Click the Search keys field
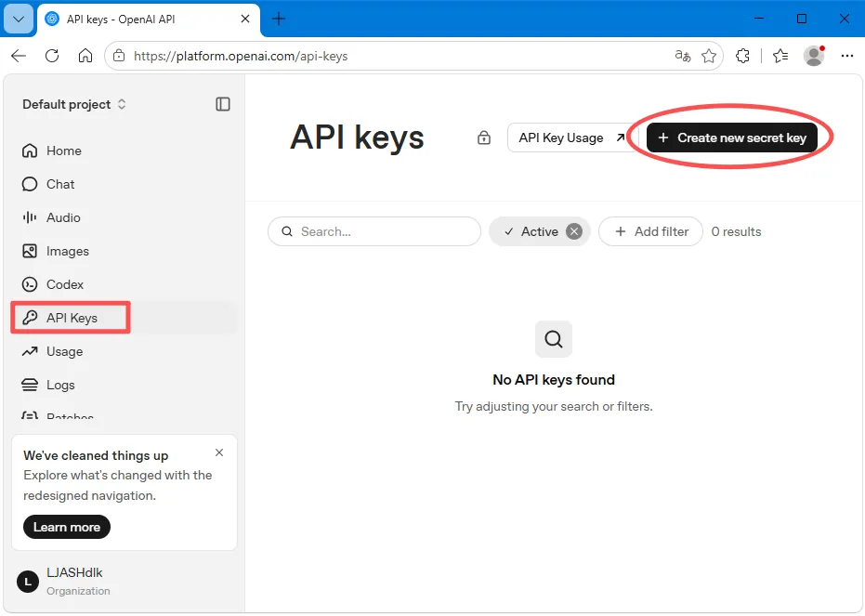This screenshot has height=616, width=865. 374,231
